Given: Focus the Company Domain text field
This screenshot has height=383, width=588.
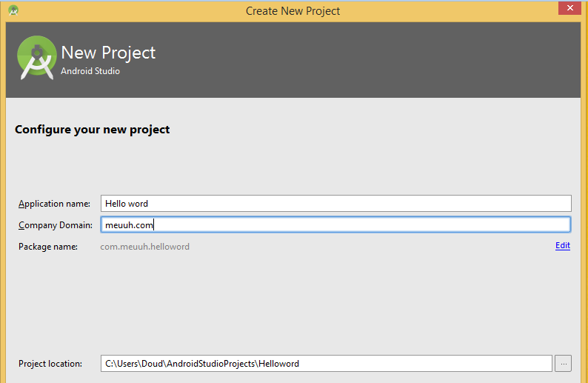Looking at the screenshot, I should coord(335,224).
